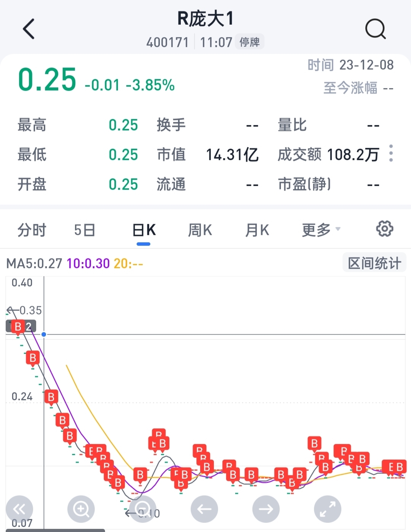Tap the 换手 label
The image size is (411, 532).
171,125
